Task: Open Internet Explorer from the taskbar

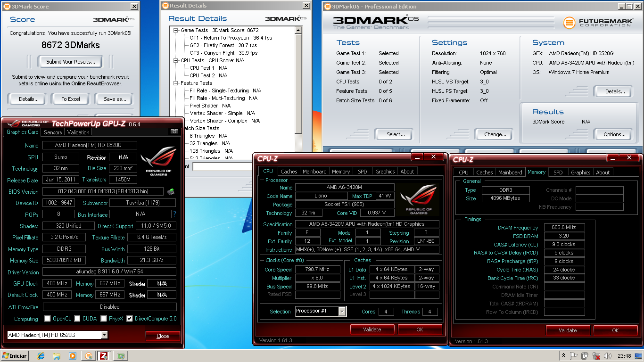Action: 41,356
